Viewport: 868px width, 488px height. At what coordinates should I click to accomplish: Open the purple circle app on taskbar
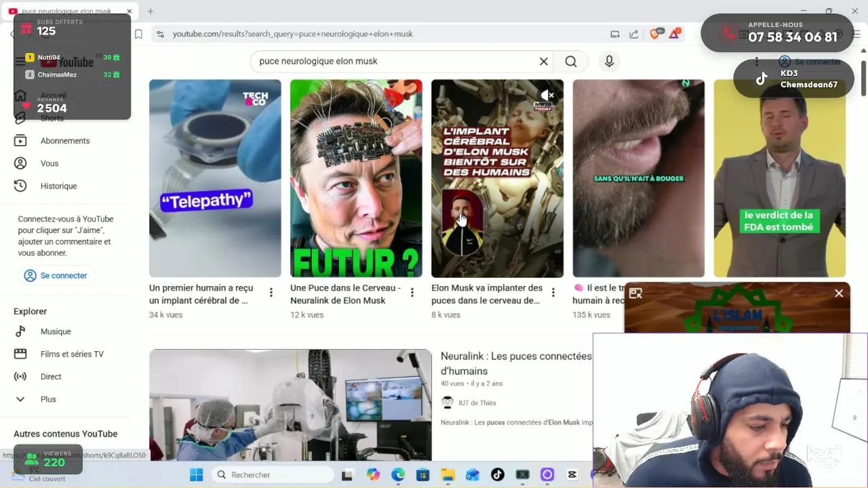click(x=547, y=475)
